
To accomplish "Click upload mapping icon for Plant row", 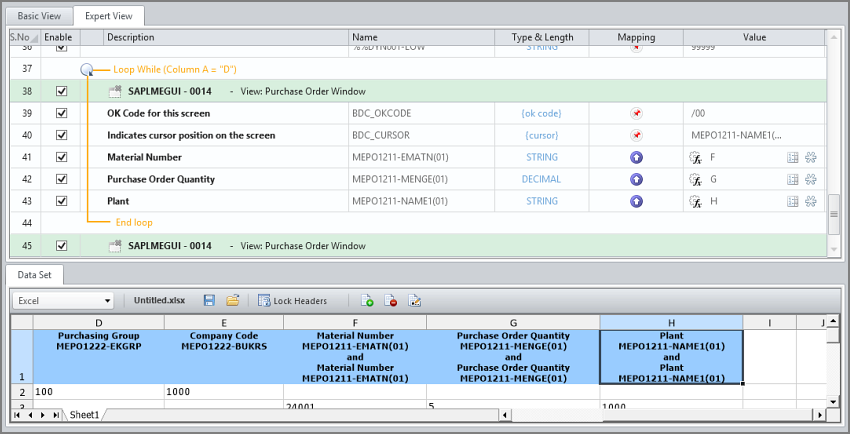I will tap(636, 201).
